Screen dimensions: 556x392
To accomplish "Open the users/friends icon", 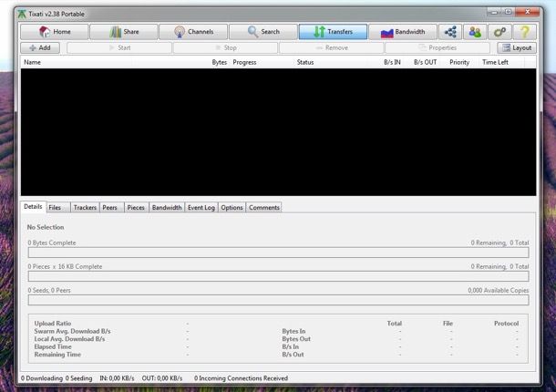I will (x=474, y=32).
